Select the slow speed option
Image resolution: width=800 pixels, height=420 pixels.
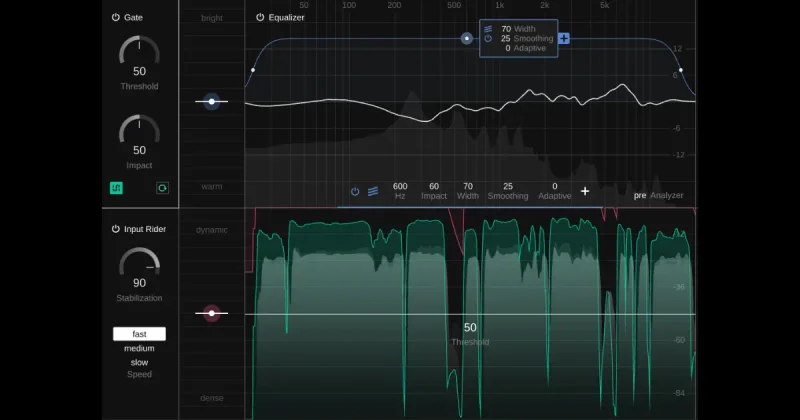coord(139,362)
